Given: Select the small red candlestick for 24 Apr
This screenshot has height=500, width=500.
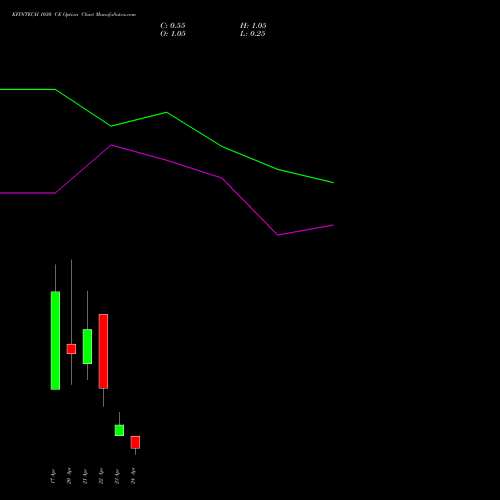Looking at the screenshot, I should (135, 442).
